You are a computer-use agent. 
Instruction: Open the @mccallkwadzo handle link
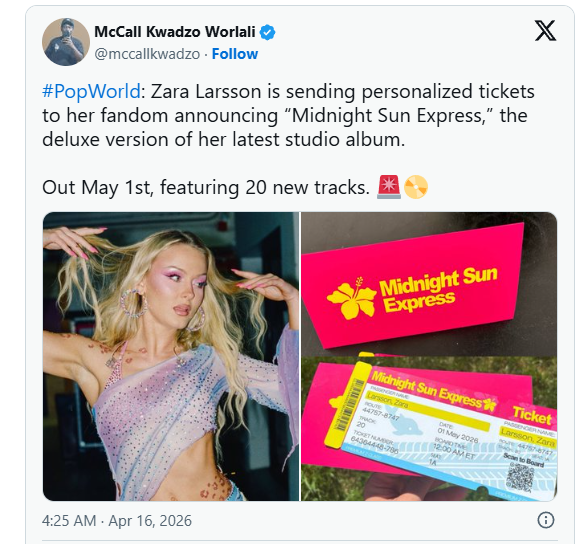[x=147, y=54]
